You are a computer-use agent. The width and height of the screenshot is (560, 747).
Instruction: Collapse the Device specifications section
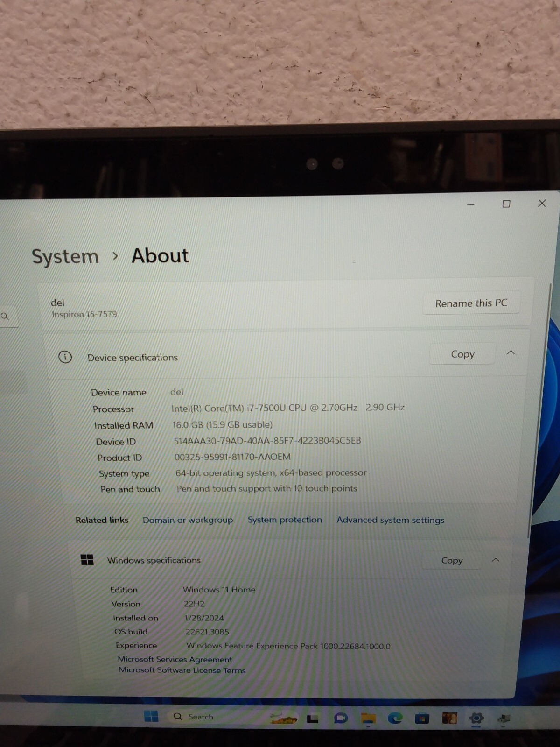coord(511,352)
